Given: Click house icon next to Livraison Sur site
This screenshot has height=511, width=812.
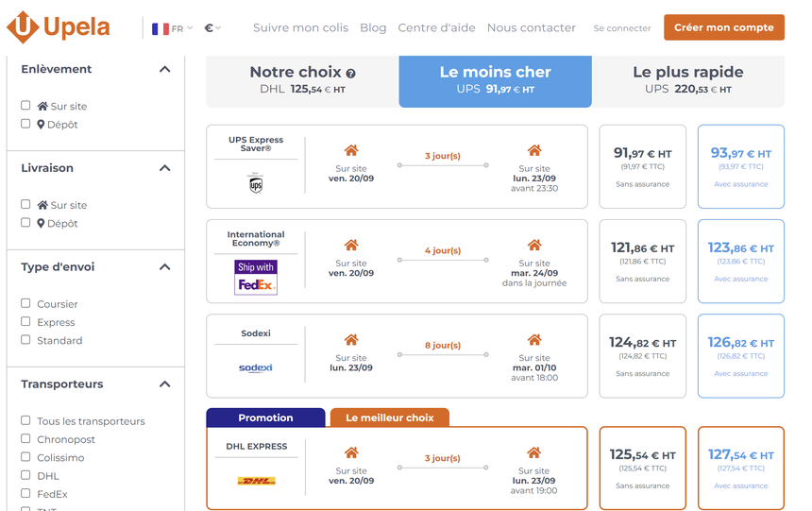Looking at the screenshot, I should (x=42, y=205).
